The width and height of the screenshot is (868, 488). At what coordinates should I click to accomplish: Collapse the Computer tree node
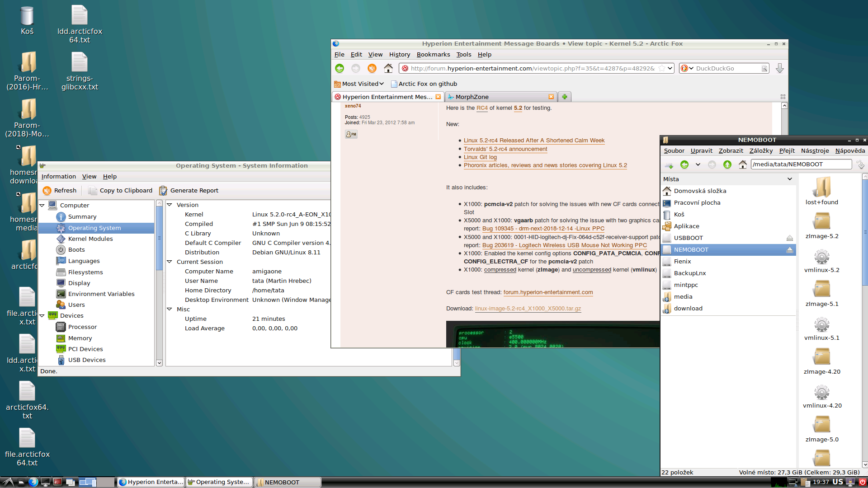(42, 205)
